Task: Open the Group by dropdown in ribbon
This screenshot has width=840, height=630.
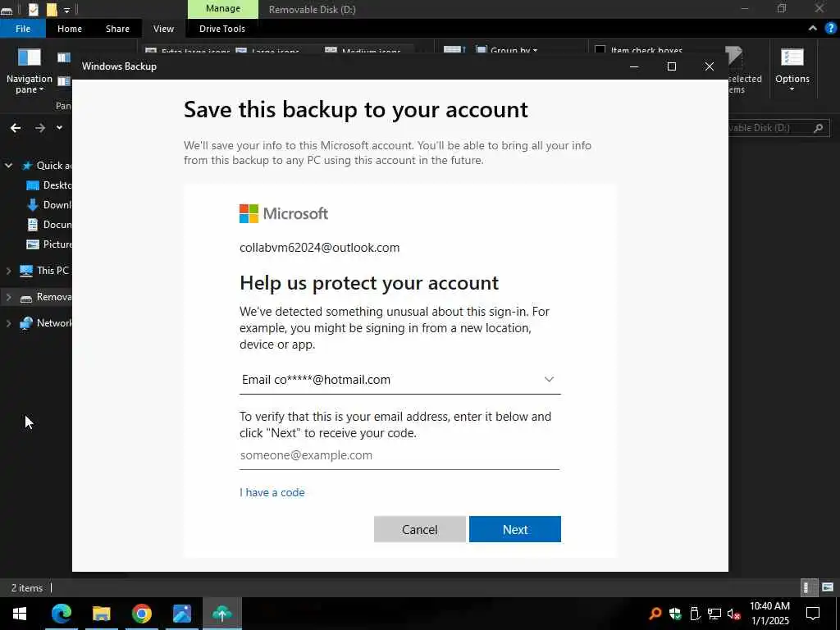Action: point(506,50)
